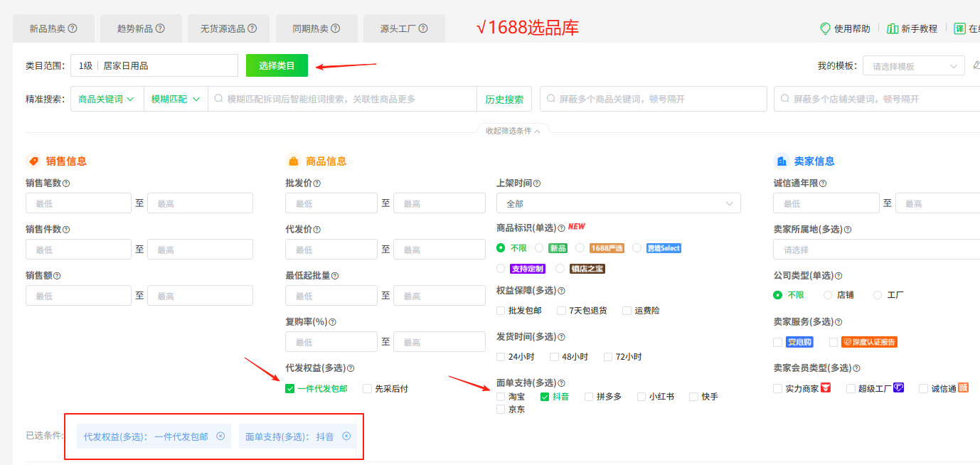Viewport: 980px width, 465px height.
Task: Click the 在线翻译 translate icon
Action: pyautogui.click(x=958, y=28)
